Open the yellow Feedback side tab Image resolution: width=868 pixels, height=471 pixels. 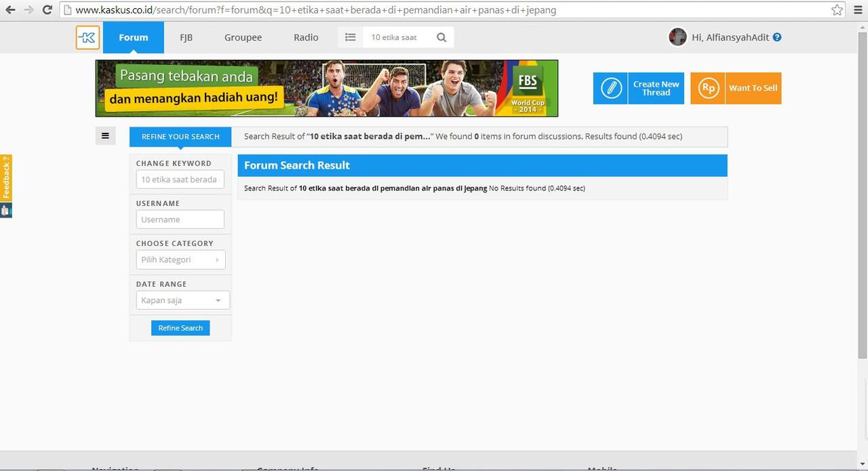click(6, 178)
